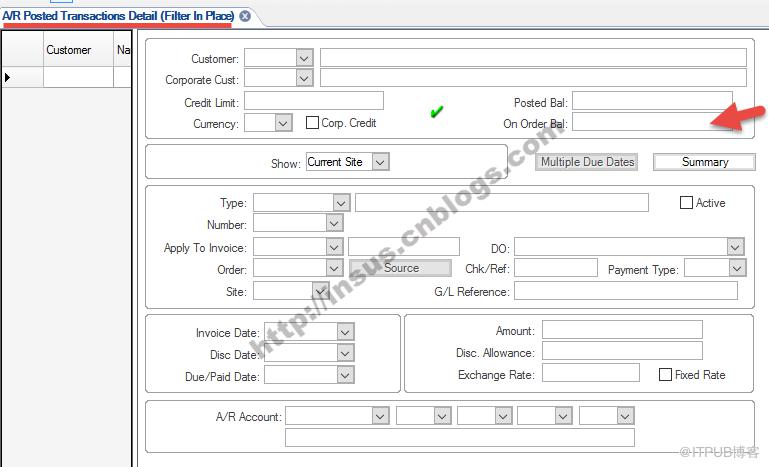
Task: Click the green check mark icon
Action: [x=436, y=112]
